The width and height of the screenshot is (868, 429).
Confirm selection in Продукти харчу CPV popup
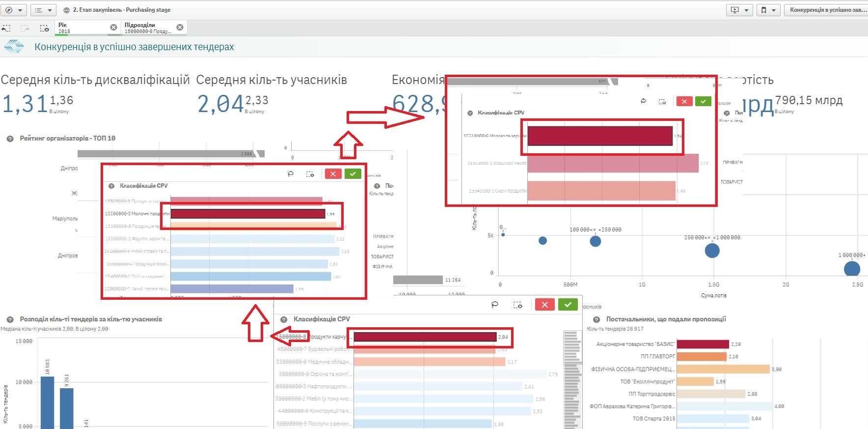[568, 305]
